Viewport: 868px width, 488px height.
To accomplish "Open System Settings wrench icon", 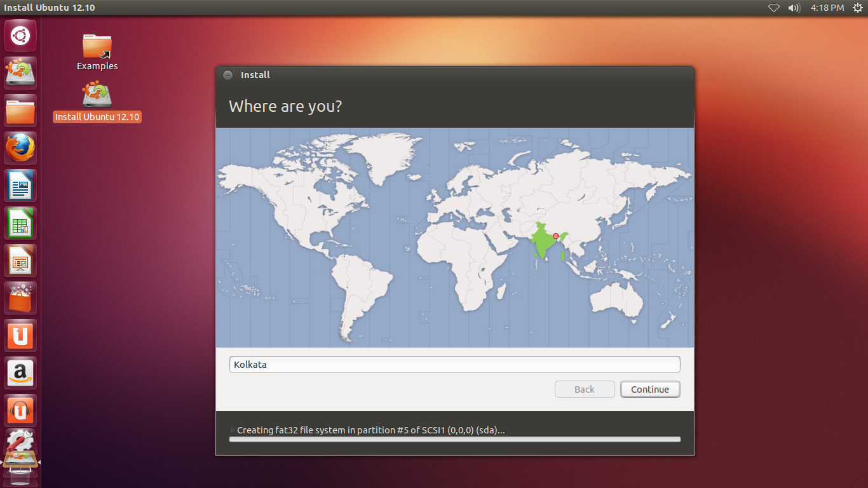I will 20,440.
